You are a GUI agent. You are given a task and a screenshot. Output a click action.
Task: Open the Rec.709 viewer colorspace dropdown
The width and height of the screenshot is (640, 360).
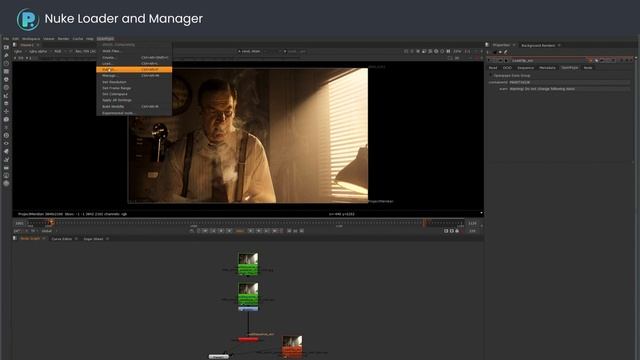coord(86,51)
